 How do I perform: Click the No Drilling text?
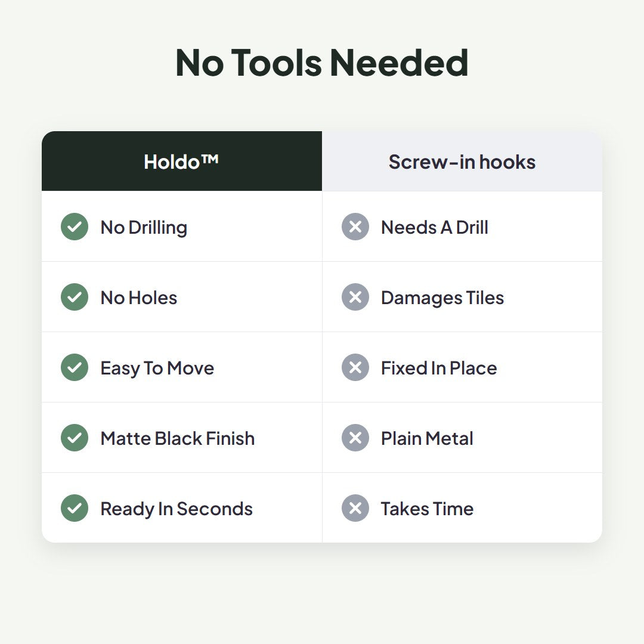click(144, 228)
